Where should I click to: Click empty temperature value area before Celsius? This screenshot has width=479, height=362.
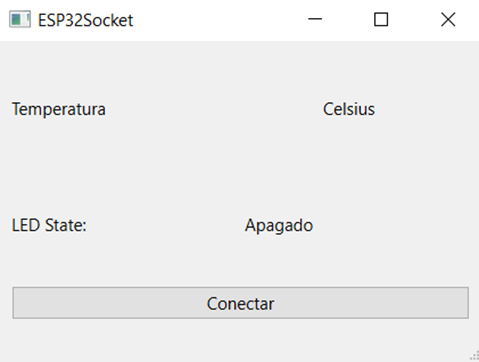coord(213,109)
